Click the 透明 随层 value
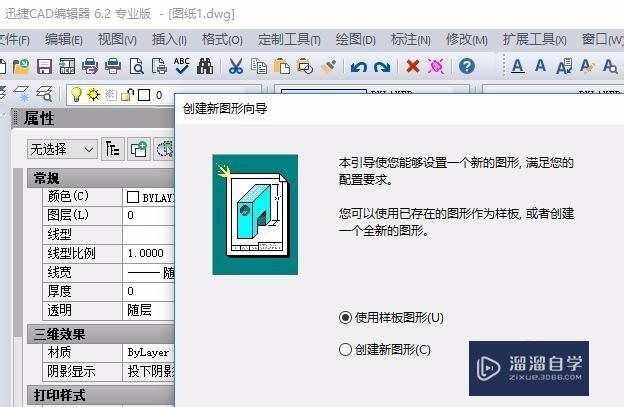 click(149, 310)
